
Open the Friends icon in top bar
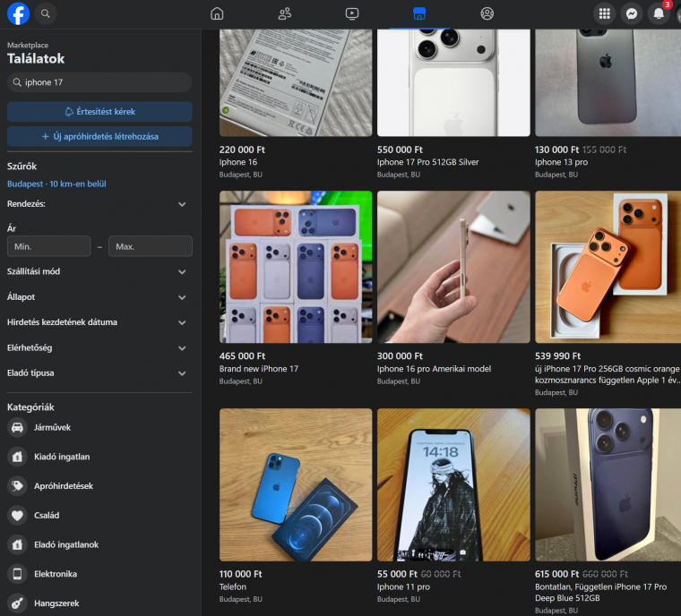click(285, 13)
